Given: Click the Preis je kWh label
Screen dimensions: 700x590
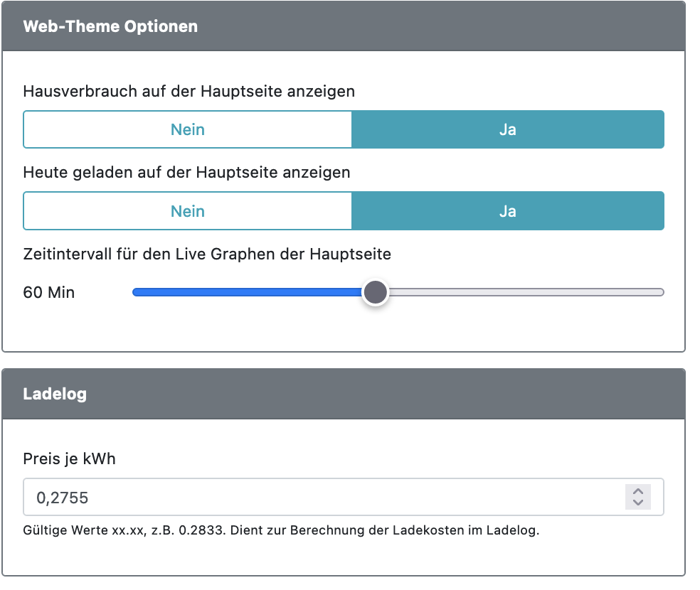Looking at the screenshot, I should (69, 459).
